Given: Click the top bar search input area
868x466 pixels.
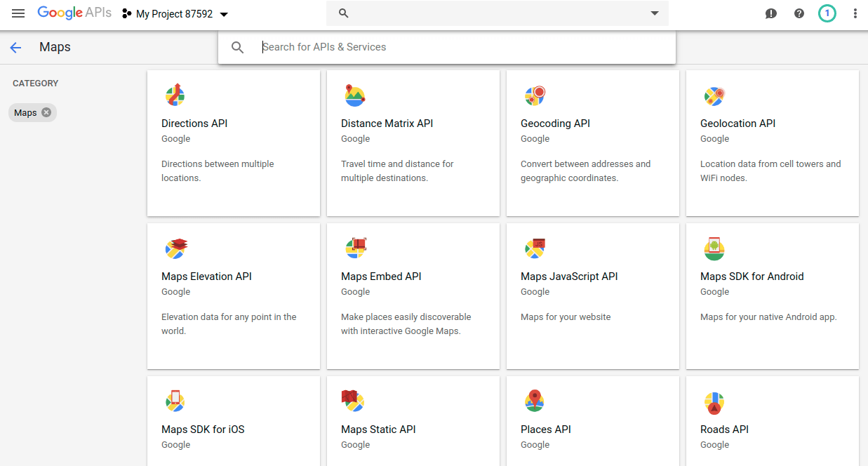Looking at the screenshot, I should coord(498,13).
